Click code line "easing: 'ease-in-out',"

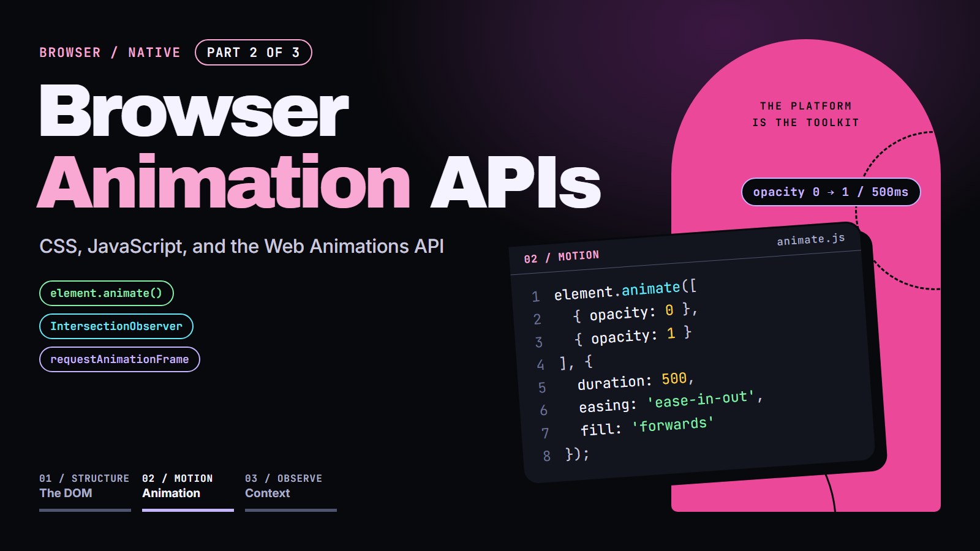click(671, 402)
